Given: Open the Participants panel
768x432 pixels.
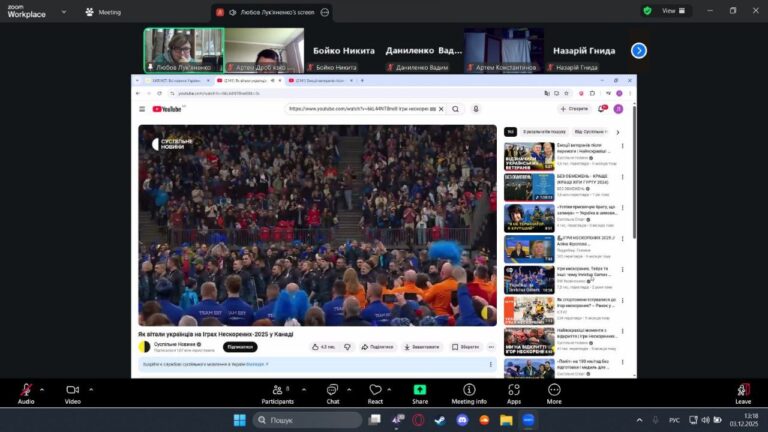Looking at the screenshot, I should tap(277, 390).
